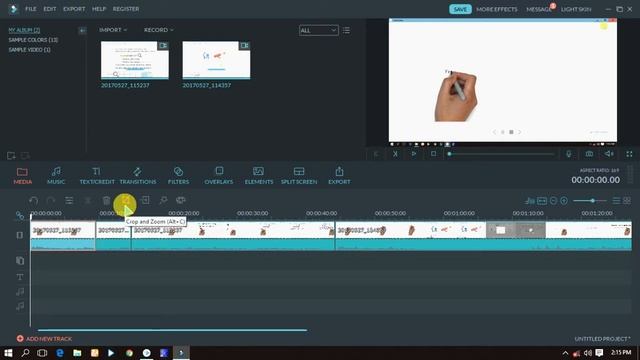Switch to the MUSIC tab
This screenshot has height=360, width=640.
pyautogui.click(x=56, y=176)
